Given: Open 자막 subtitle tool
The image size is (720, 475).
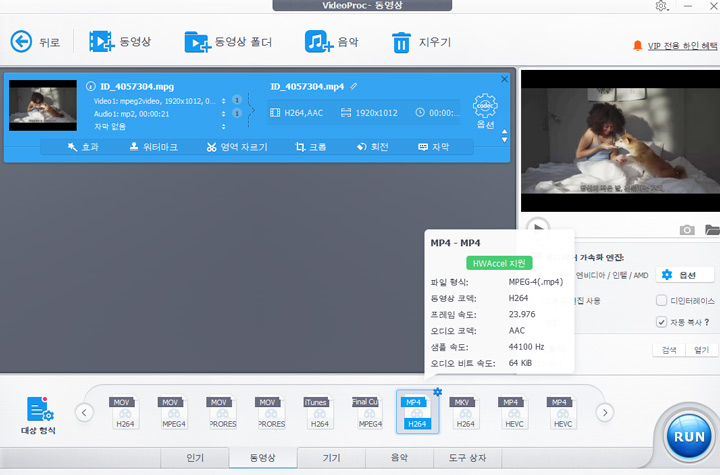Looking at the screenshot, I should point(433,147).
